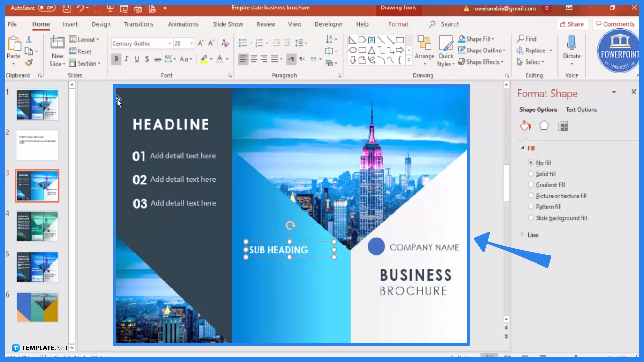Click the Arrange tool in Drawing group
Image resolution: width=644 pixels, height=362 pixels.
click(424, 50)
